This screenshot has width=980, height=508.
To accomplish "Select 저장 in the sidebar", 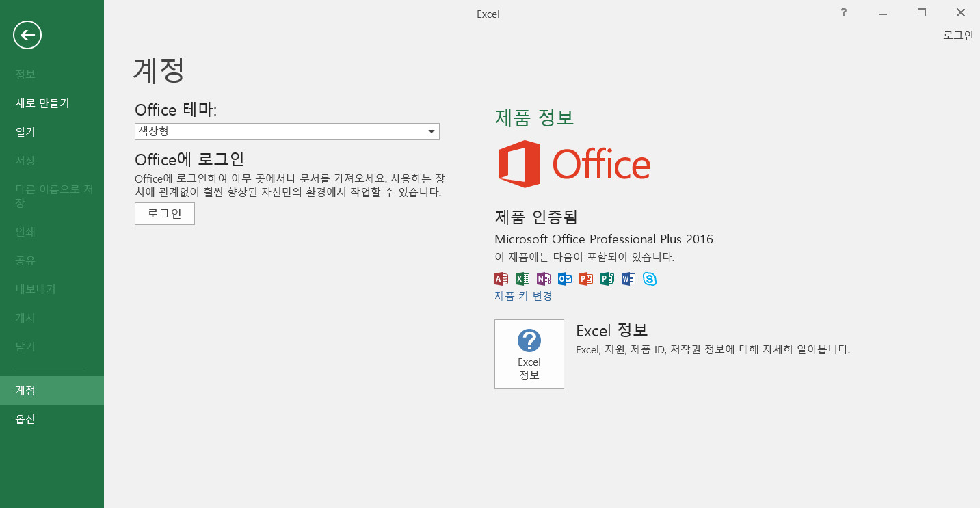I will pos(52,160).
